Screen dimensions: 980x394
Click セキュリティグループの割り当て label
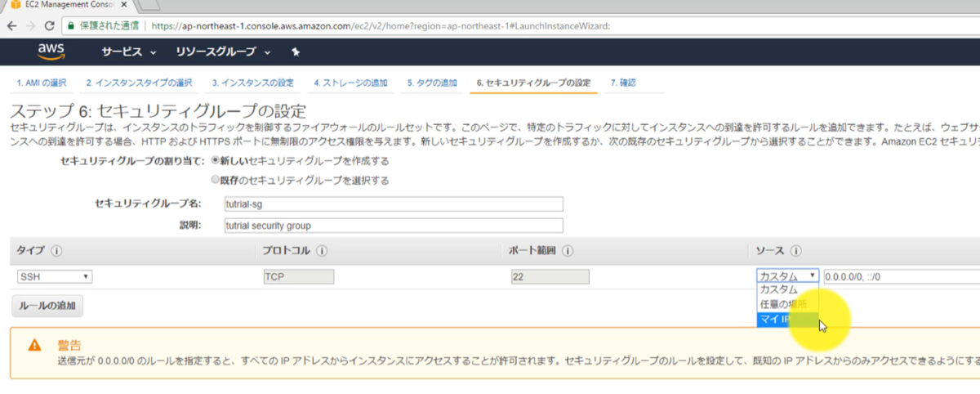(133, 161)
